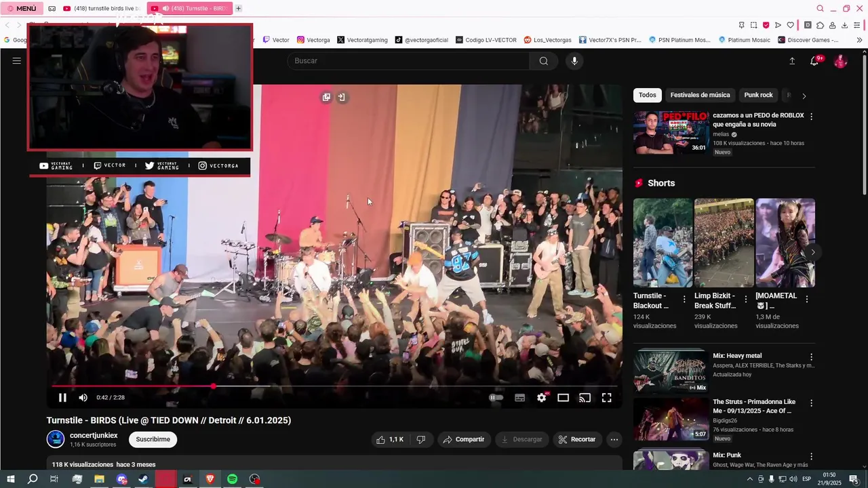Viewport: 868px width, 488px height.
Task: Cast video using the Cast icon
Action: coord(585,398)
